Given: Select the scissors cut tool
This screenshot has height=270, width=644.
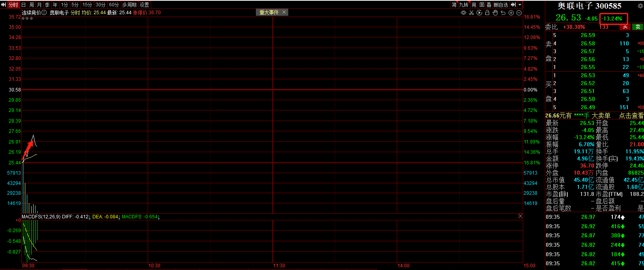Looking at the screenshot, I should tap(471, 13).
